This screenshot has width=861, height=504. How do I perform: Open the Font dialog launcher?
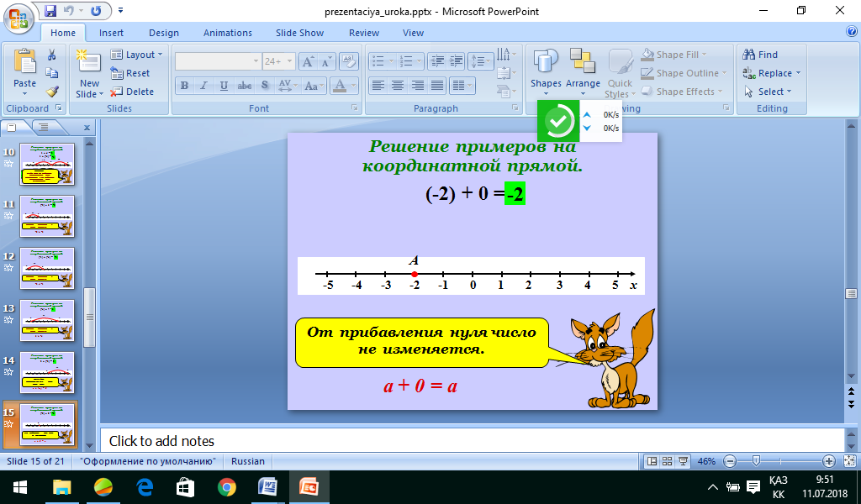[x=355, y=108]
